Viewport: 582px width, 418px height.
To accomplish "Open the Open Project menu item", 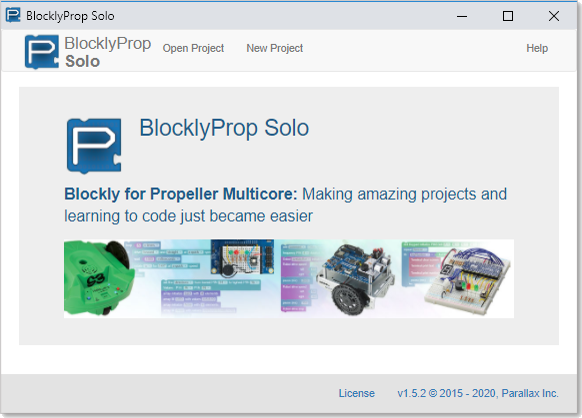I will [193, 48].
